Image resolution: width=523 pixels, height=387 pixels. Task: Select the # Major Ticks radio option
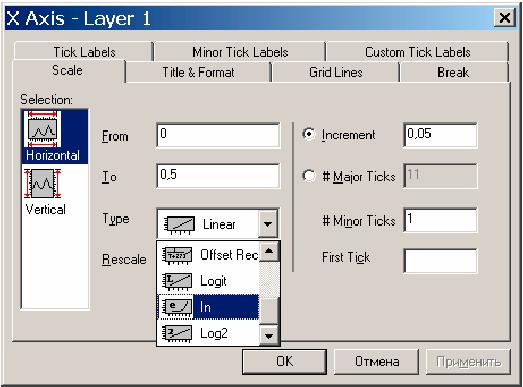[x=309, y=175]
